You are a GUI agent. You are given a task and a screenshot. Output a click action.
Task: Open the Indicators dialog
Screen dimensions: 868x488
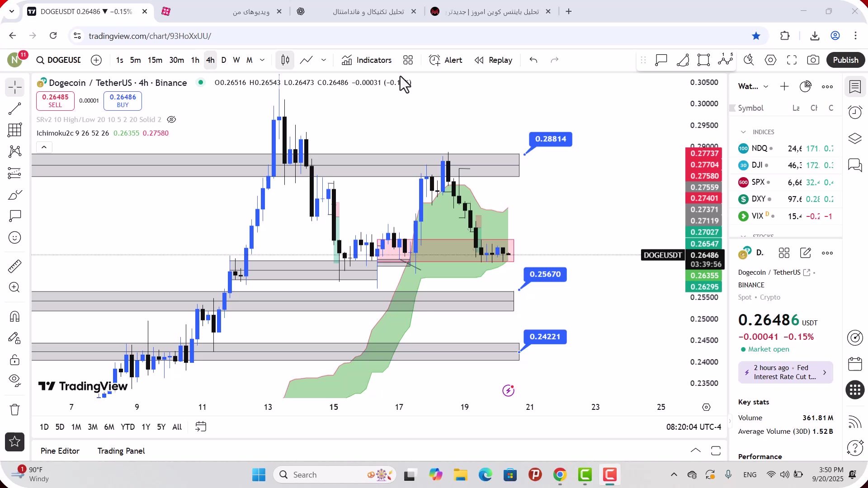click(x=367, y=60)
